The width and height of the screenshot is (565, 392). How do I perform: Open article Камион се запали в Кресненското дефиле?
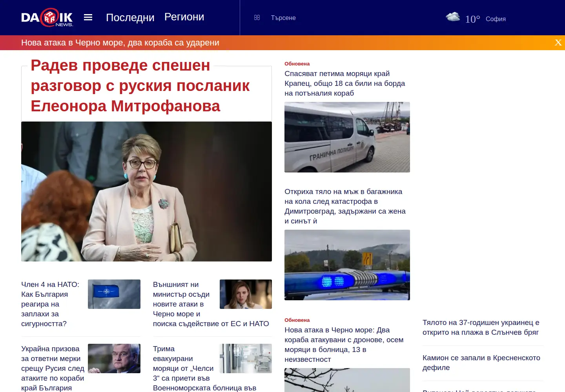[x=481, y=363]
